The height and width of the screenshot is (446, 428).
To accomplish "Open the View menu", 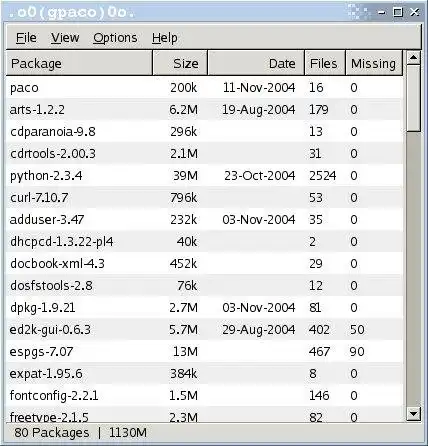I will 65,38.
